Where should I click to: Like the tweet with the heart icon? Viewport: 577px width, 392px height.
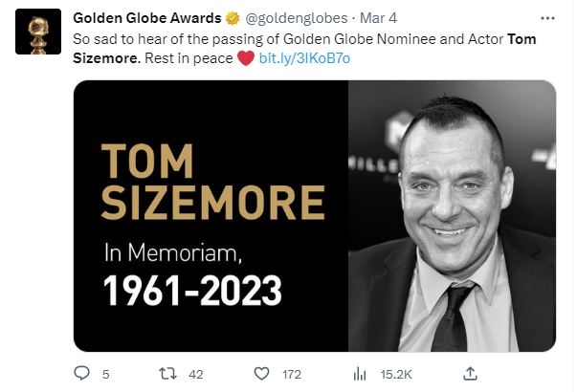point(261,373)
